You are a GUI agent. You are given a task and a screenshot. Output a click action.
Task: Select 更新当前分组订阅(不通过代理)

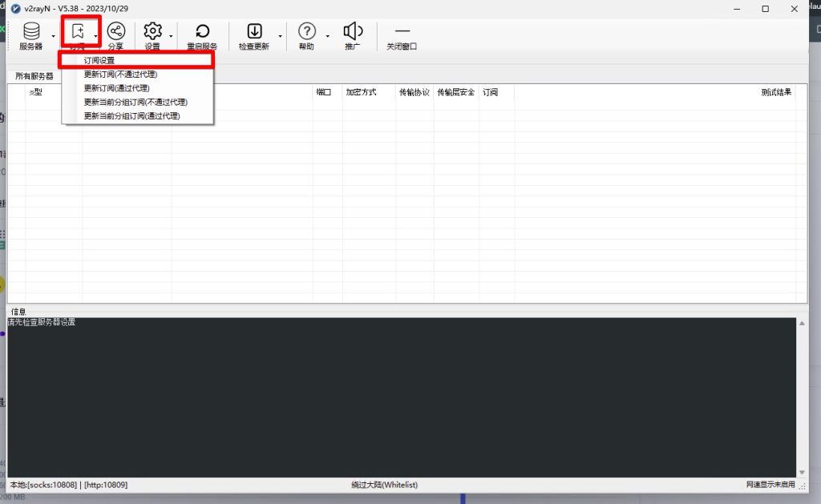point(137,102)
